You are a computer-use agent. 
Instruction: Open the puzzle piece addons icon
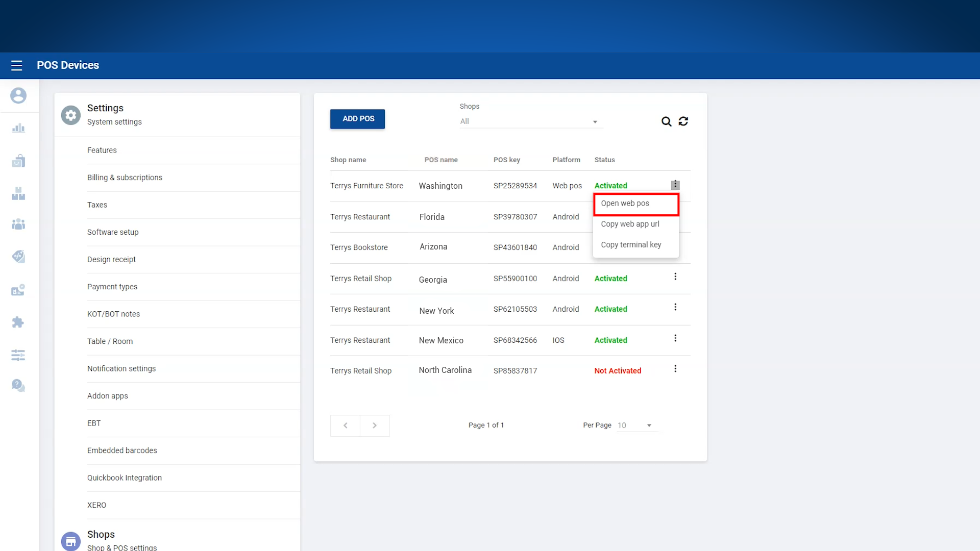[x=18, y=322]
